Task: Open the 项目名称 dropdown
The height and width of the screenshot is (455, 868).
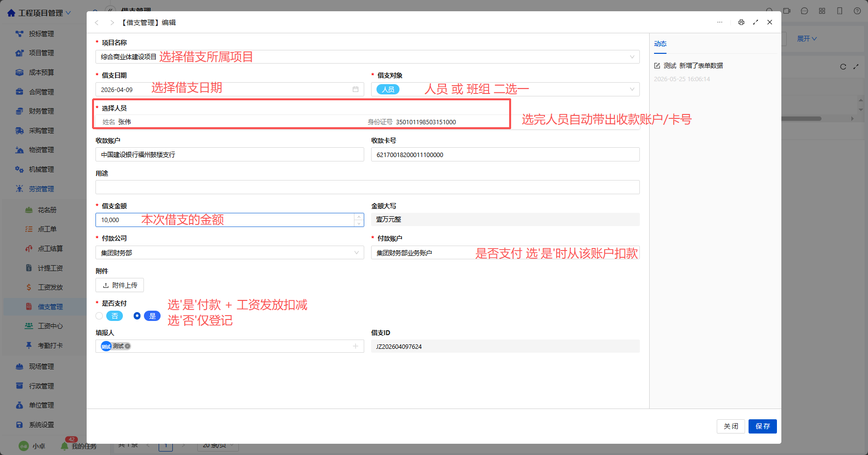Action: click(368, 57)
